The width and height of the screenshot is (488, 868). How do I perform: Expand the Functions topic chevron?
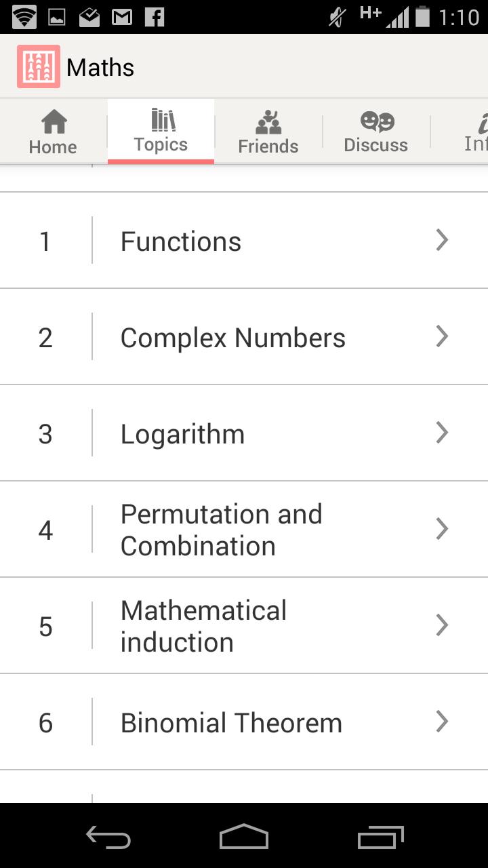pos(442,240)
